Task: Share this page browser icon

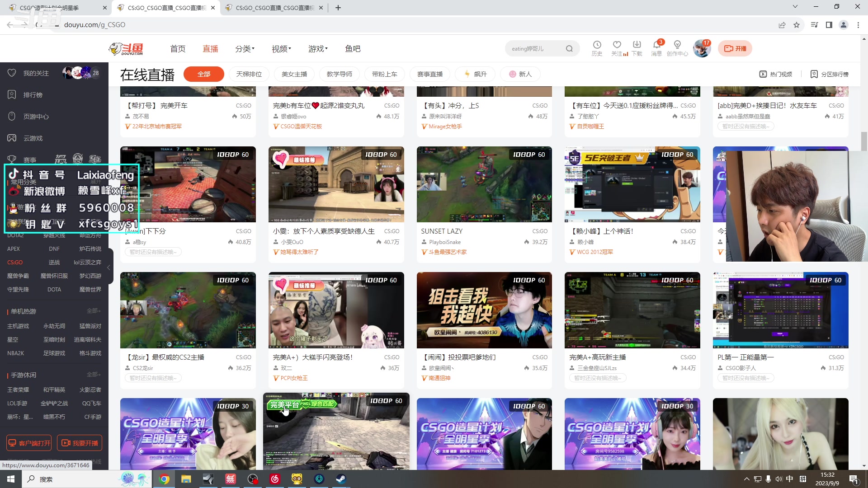Action: (782, 25)
